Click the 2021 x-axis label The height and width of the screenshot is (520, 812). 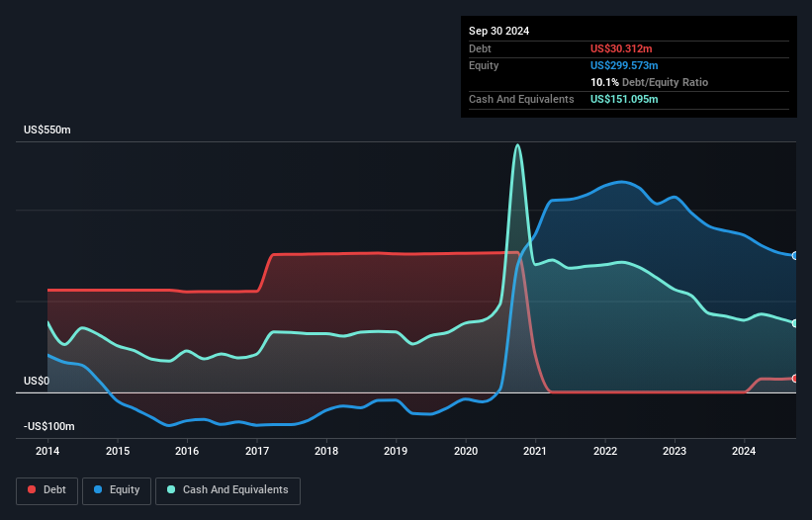click(x=535, y=451)
